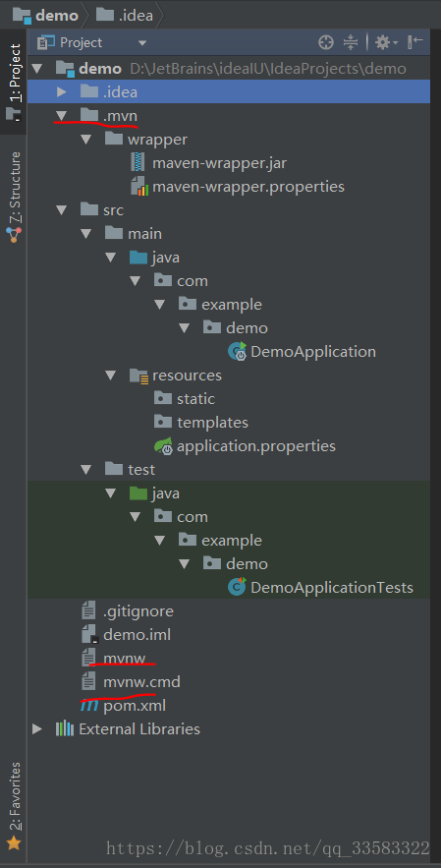
Task: Collapse the test folder arrow
Action: click(85, 470)
